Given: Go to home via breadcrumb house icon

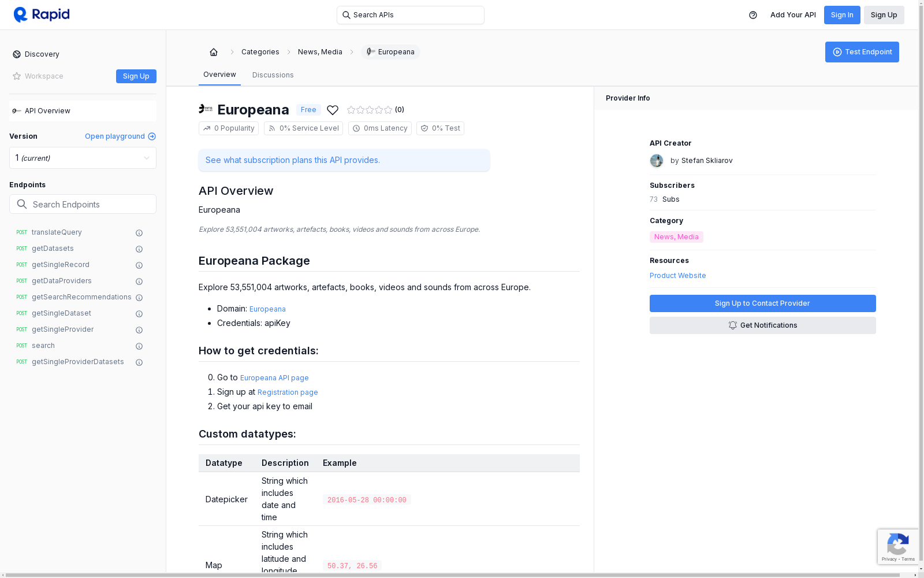Looking at the screenshot, I should click(214, 52).
